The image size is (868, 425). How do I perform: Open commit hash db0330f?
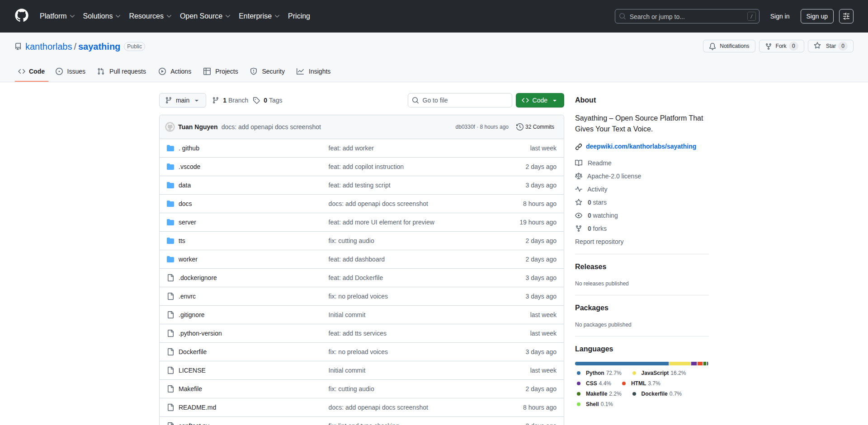(x=465, y=127)
